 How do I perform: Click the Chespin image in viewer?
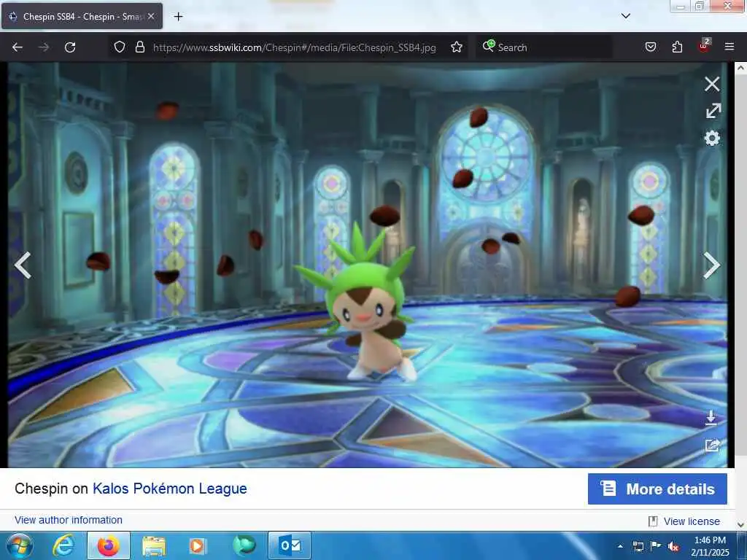point(368,265)
